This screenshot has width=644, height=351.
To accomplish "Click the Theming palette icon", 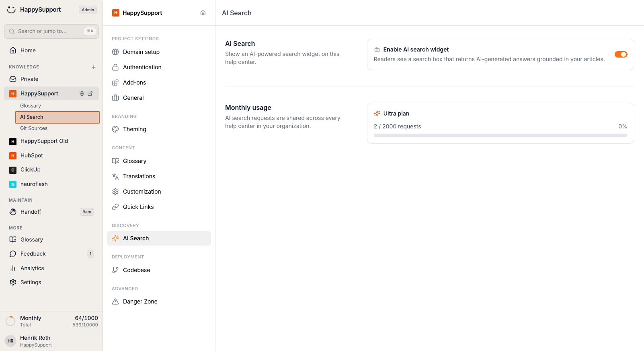I will click(x=115, y=129).
